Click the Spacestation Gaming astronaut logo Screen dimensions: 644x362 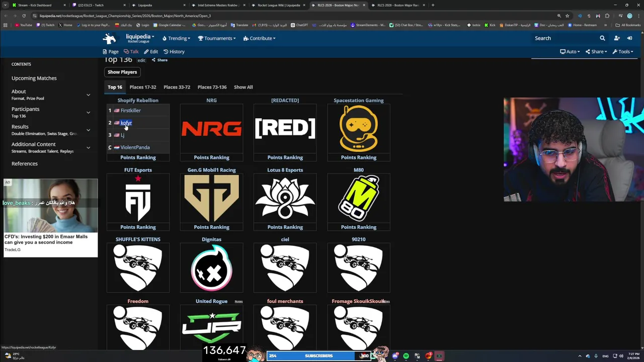[x=359, y=128]
